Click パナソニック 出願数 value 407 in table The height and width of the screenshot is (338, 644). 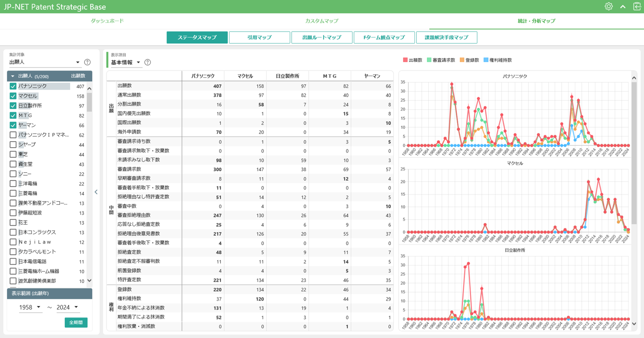[217, 86]
